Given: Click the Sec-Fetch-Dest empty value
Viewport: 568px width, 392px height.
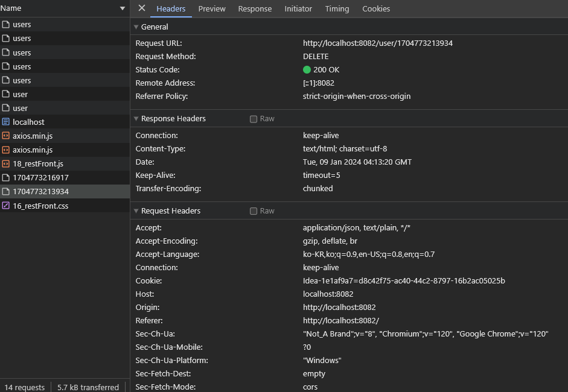Looking at the screenshot, I should (x=314, y=373).
